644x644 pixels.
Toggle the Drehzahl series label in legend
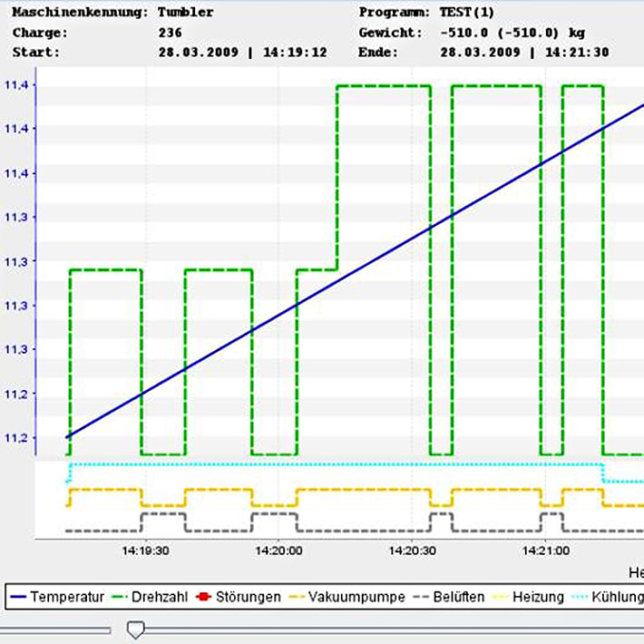click(x=161, y=597)
